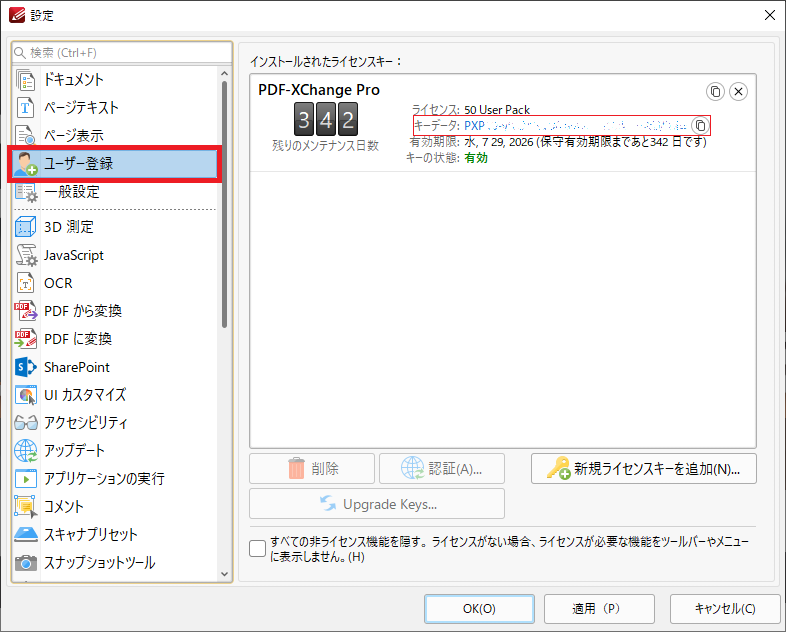Open コメント settings
This screenshot has width=786, height=632.
tap(115, 507)
